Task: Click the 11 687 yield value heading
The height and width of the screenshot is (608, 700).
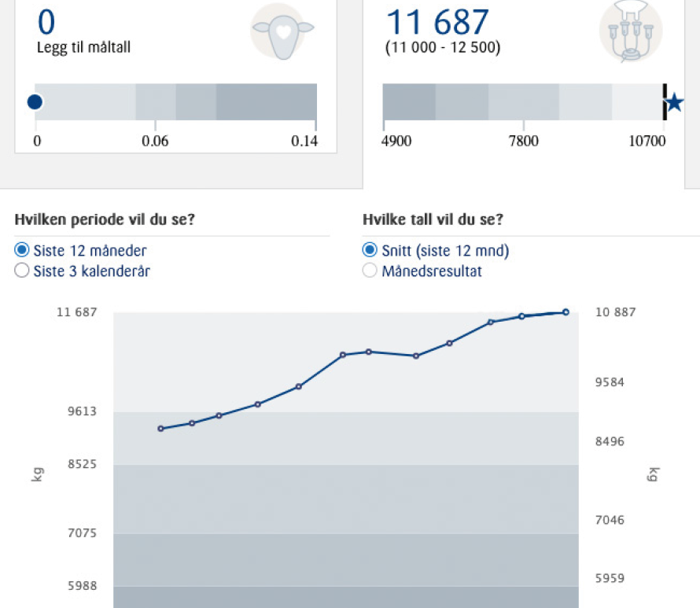Action: coord(437,22)
